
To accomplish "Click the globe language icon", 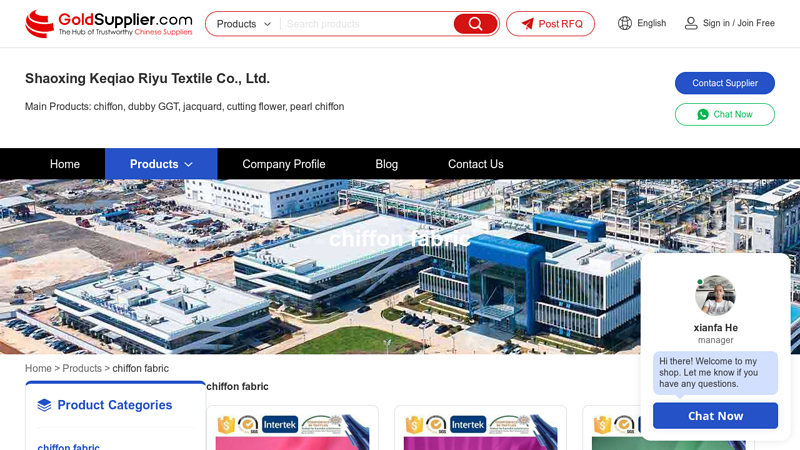I will coord(625,23).
